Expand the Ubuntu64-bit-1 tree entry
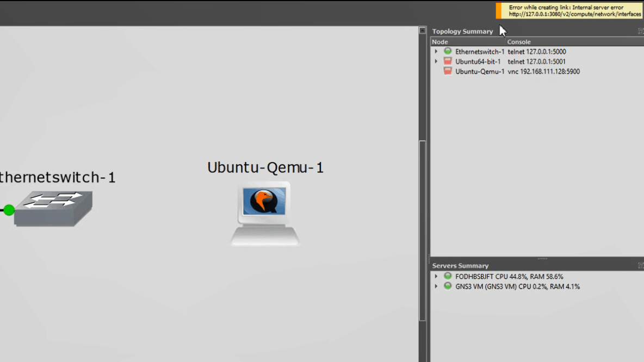 (x=436, y=61)
